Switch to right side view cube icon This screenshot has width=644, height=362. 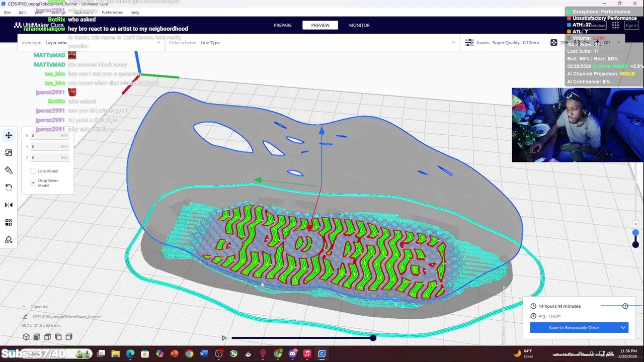click(69, 337)
